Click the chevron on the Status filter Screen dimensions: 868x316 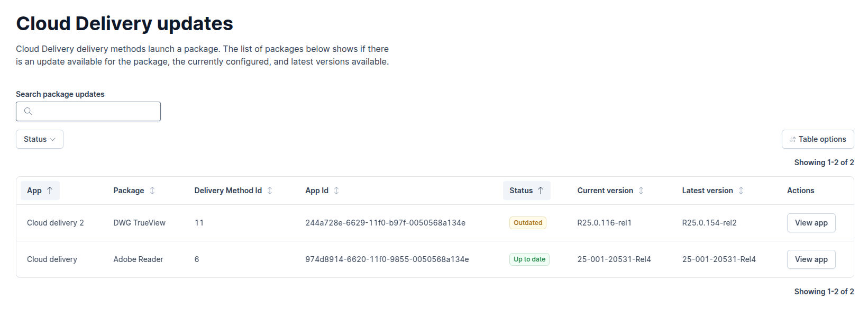[53, 139]
